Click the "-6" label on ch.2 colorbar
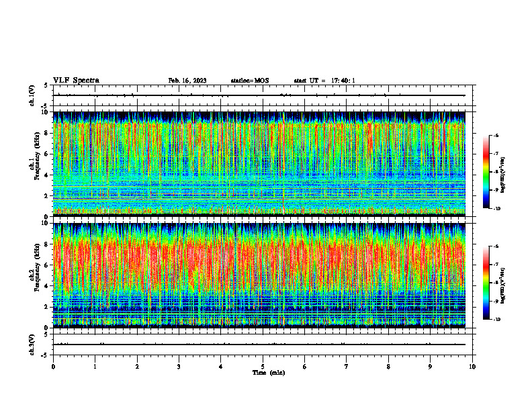Screen dimensions: 532x411 (496, 246)
